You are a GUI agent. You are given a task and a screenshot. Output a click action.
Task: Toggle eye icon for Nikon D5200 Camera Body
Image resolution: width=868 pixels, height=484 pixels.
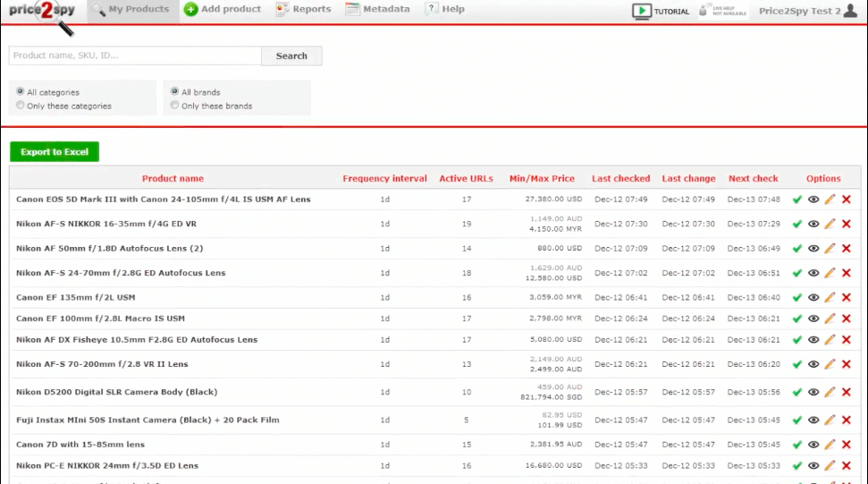coord(813,392)
